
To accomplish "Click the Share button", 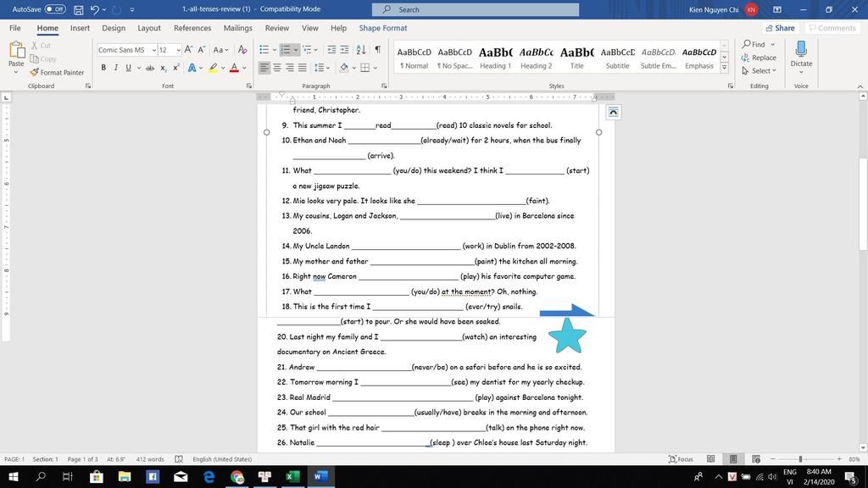I will [x=780, y=28].
